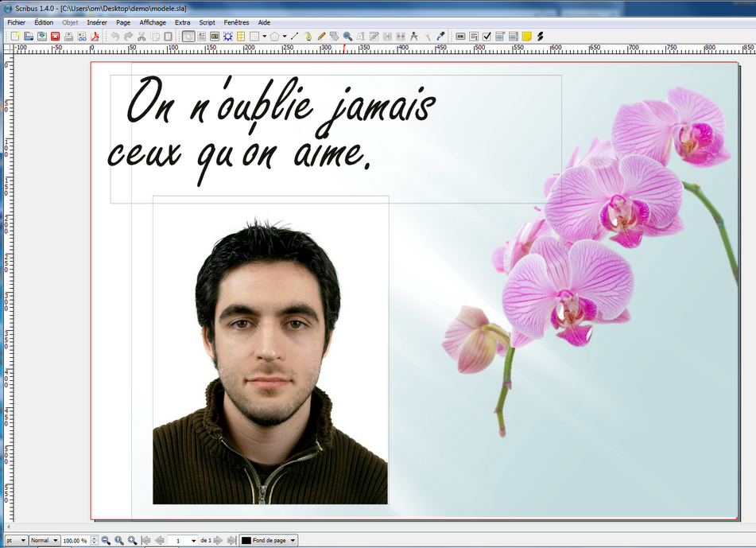Insert a PDF list box icon
The image size is (756, 548).
[514, 36]
